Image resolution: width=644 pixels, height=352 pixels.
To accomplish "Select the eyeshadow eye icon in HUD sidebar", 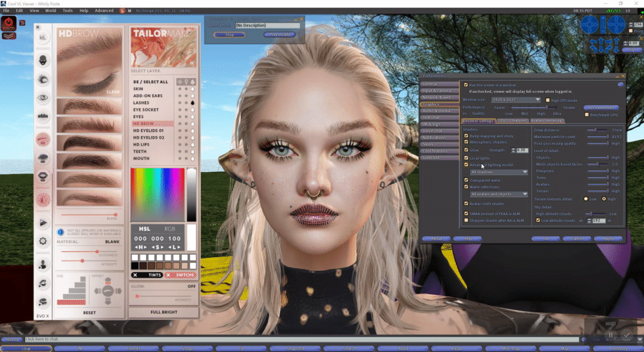I will pyautogui.click(x=43, y=79).
